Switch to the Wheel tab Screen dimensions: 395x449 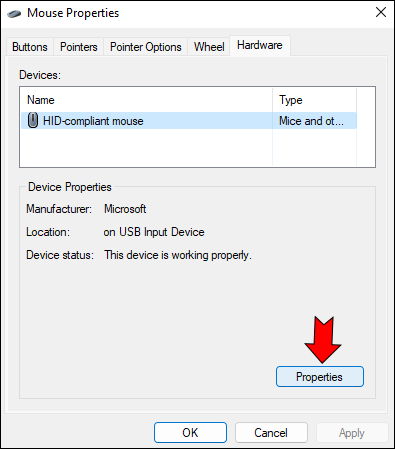click(209, 47)
